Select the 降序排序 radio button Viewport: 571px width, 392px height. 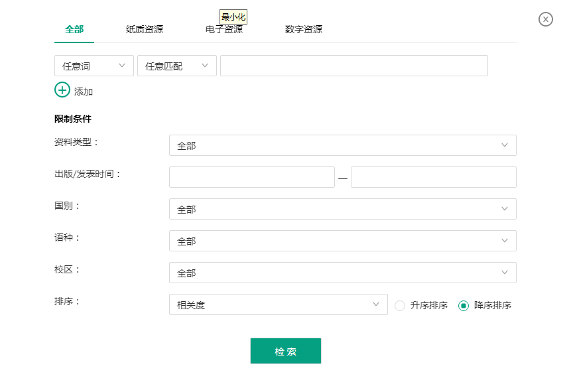463,306
